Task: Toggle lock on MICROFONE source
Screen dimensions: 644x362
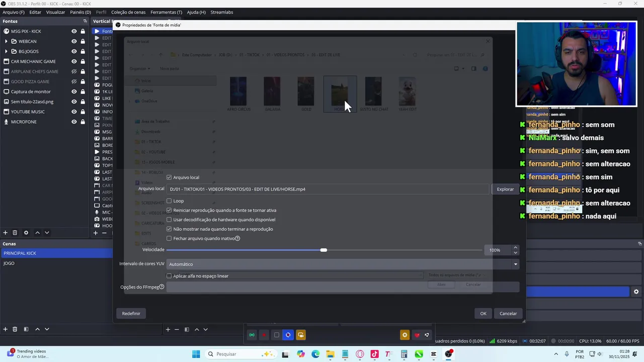Action: [83, 122]
